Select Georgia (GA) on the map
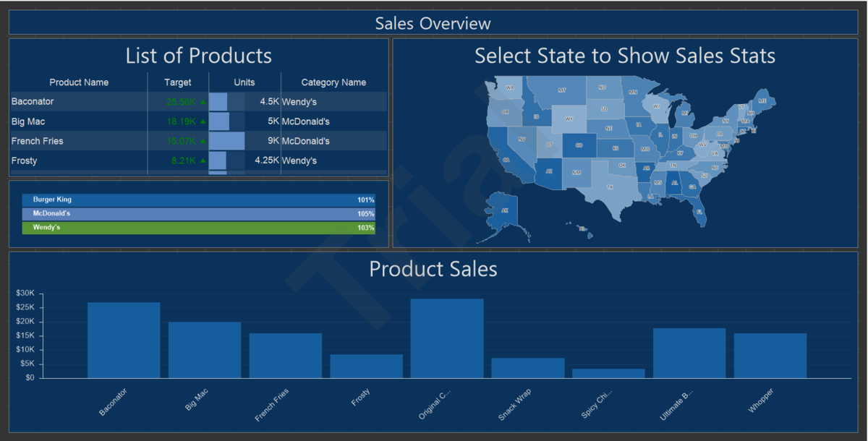The image size is (868, 441). (x=692, y=187)
